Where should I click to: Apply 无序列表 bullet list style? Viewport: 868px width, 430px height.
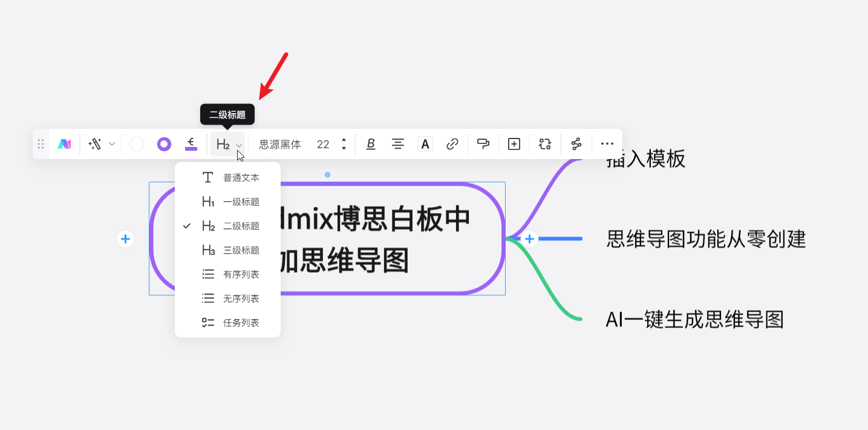pyautogui.click(x=227, y=298)
